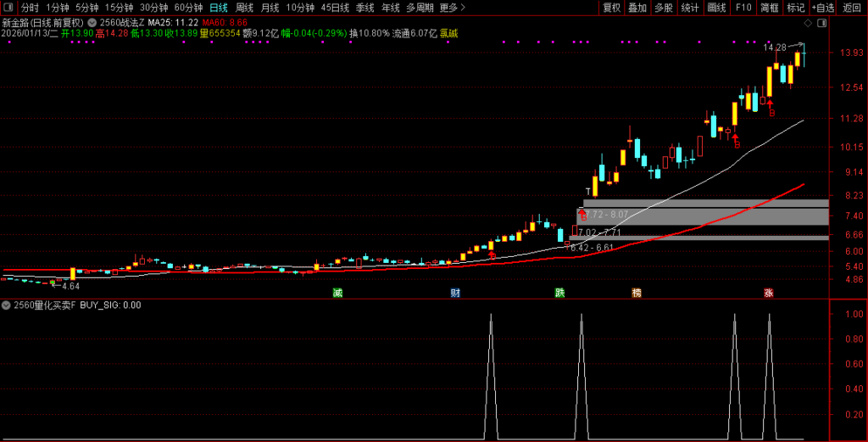868x442 pixels.
Task: Click the diamond icon at chart top-right
Action: 806,22
